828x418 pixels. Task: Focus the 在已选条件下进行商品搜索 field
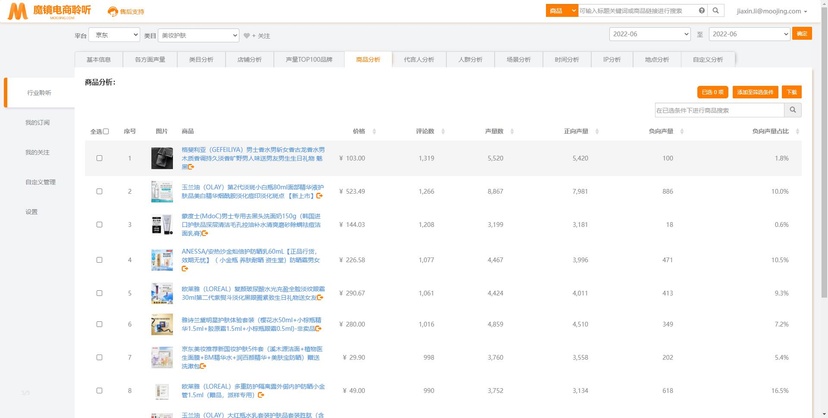(x=719, y=110)
